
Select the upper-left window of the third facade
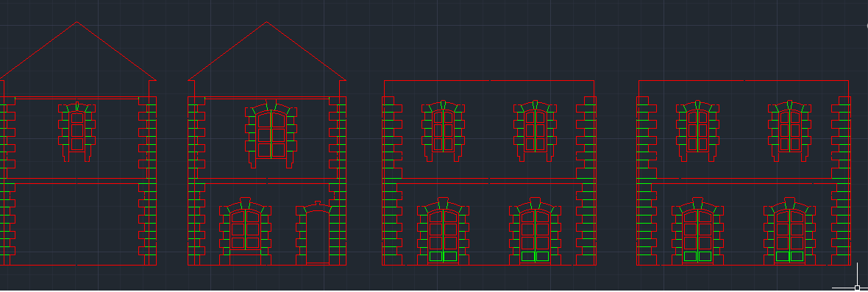click(443, 131)
